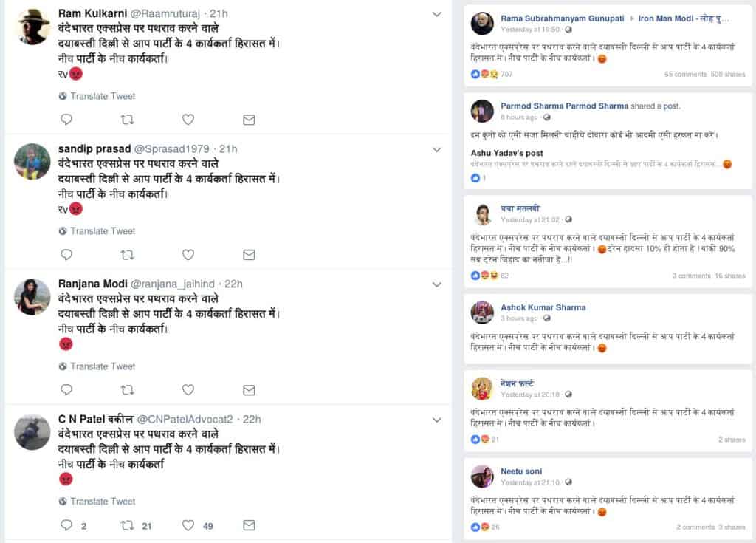Like C N Patel's tweet with 49 likes
756x543 pixels.
pyautogui.click(x=188, y=525)
